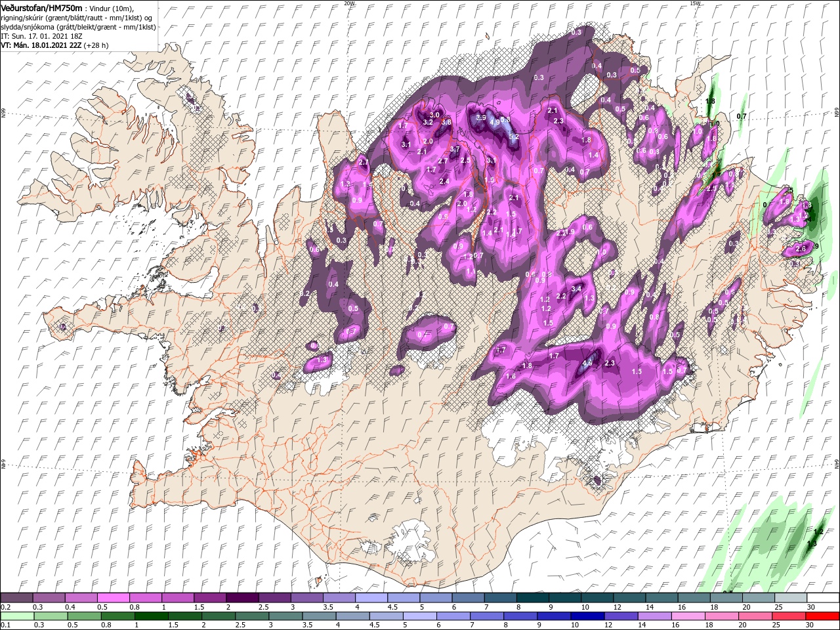Viewport: 840px width, 630px height.
Task: Click the white swatch ending the snow legend
Action: (x=822, y=598)
